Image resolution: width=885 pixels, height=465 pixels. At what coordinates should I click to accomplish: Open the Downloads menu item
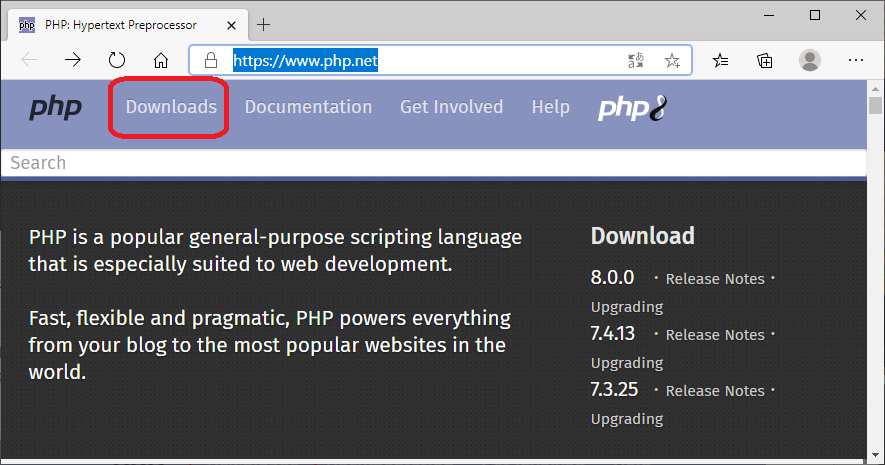point(171,107)
